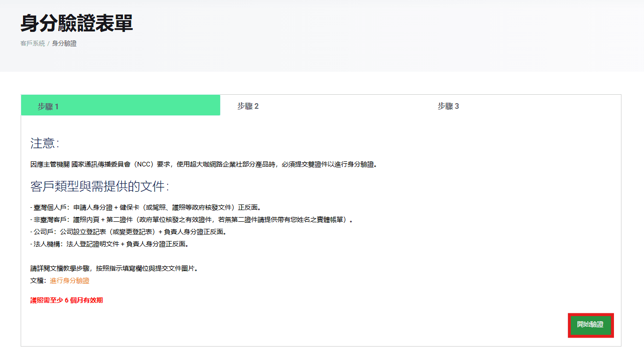Click the 身分驗證 breadcrumb item
Viewport: 644px width, 355px height.
click(64, 44)
